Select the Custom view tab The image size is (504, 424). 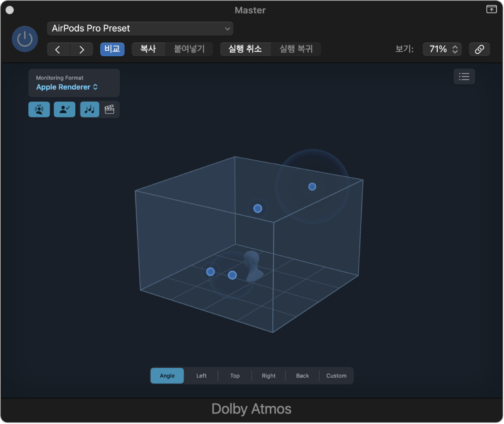336,375
